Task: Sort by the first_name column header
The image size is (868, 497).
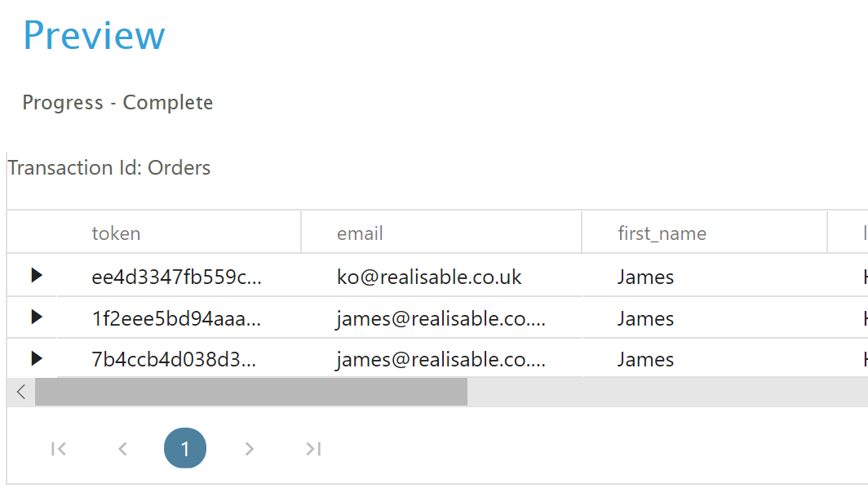Action: [662, 233]
